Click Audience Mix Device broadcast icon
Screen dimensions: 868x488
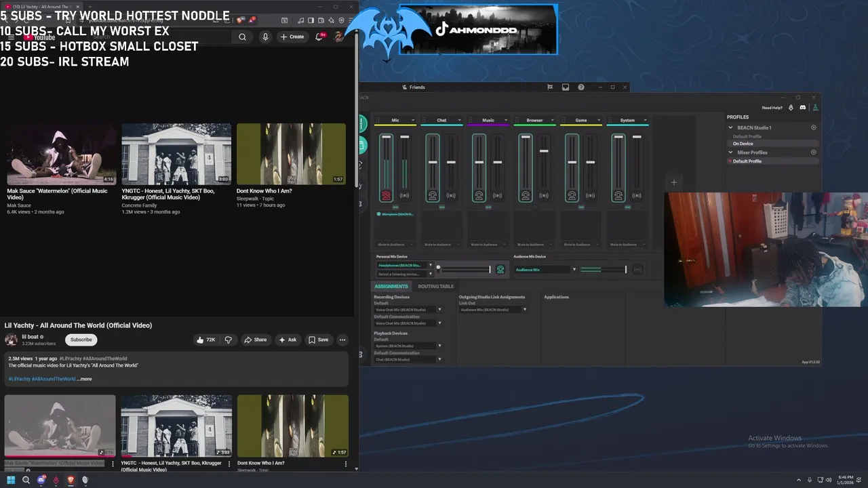pyautogui.click(x=637, y=270)
